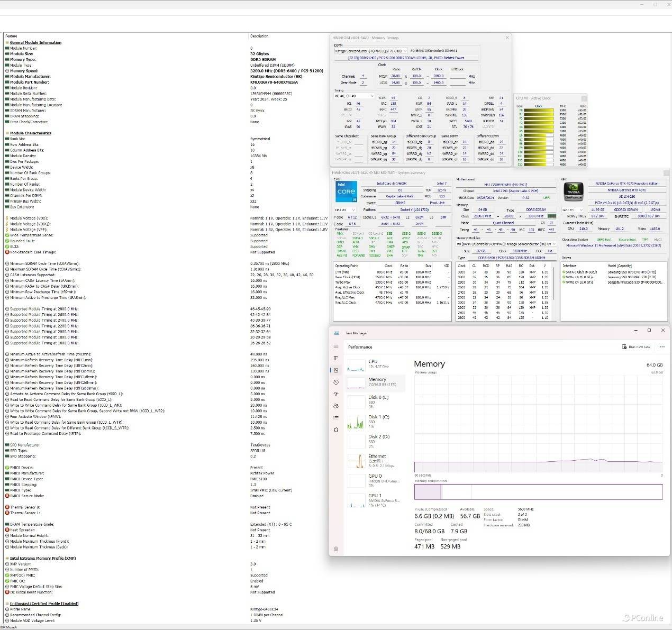The width and height of the screenshot is (672, 630).
Task: Click the Intel Core i5 logo
Action: (346, 192)
